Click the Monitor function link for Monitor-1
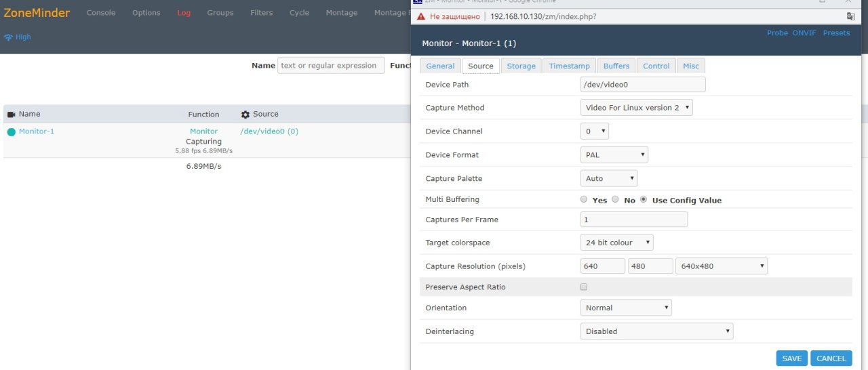The width and height of the screenshot is (868, 370). pyautogui.click(x=204, y=131)
